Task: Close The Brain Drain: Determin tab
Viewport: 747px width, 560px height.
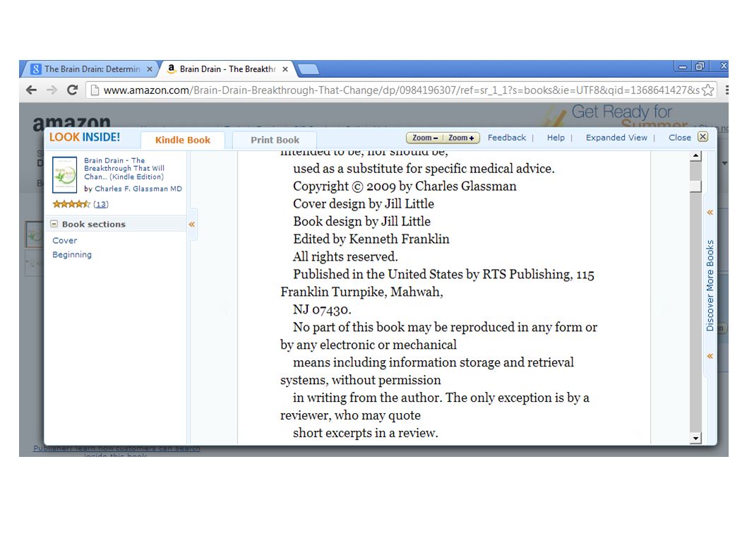Action: tap(150, 69)
